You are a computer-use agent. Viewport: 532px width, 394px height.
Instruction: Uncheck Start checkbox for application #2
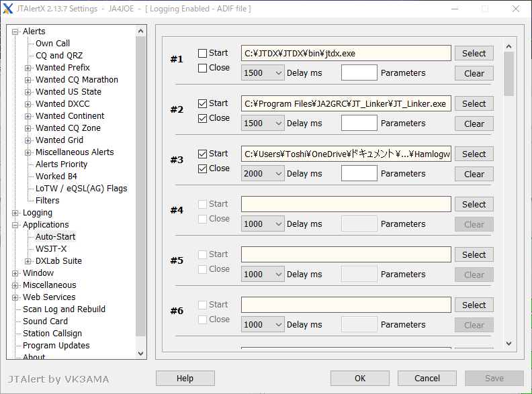click(202, 103)
